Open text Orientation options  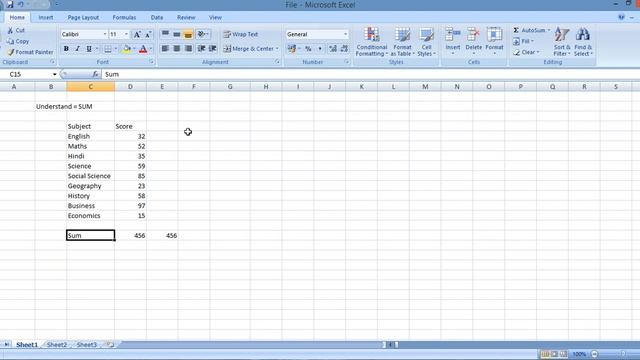pyautogui.click(x=202, y=34)
